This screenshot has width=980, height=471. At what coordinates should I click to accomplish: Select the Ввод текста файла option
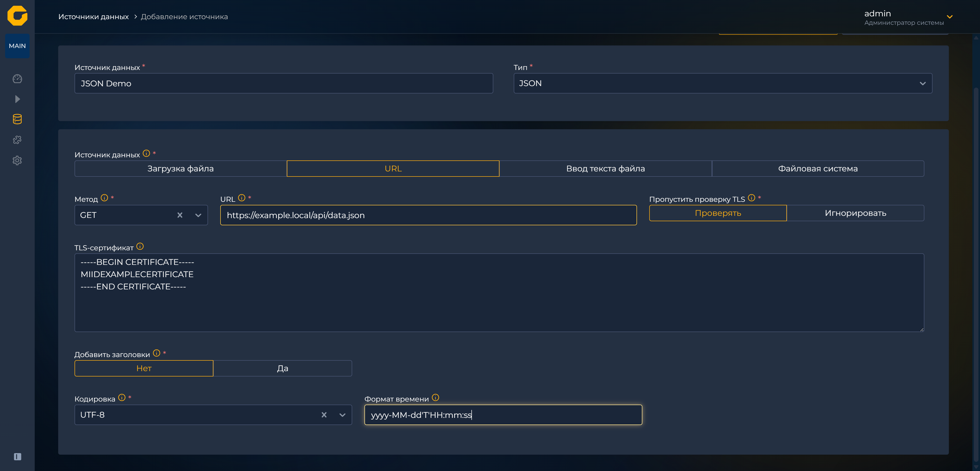(x=606, y=168)
